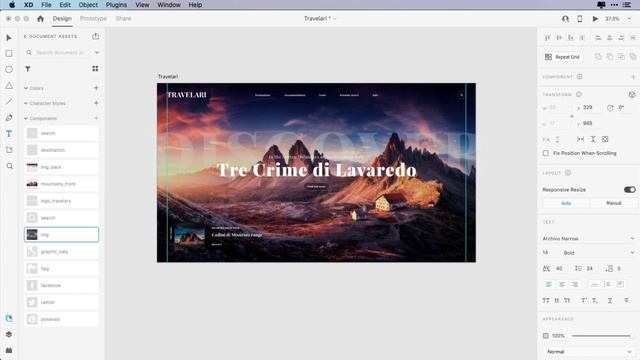Image resolution: width=640 pixels, height=360 pixels.
Task: Open the Window menu
Action: coord(169,5)
